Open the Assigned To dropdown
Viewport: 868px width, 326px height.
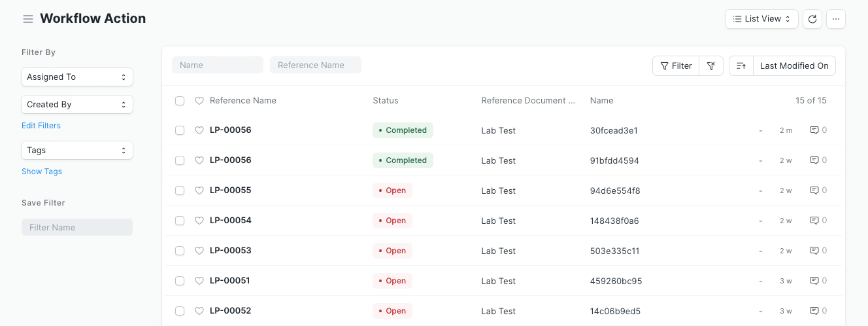coord(77,77)
